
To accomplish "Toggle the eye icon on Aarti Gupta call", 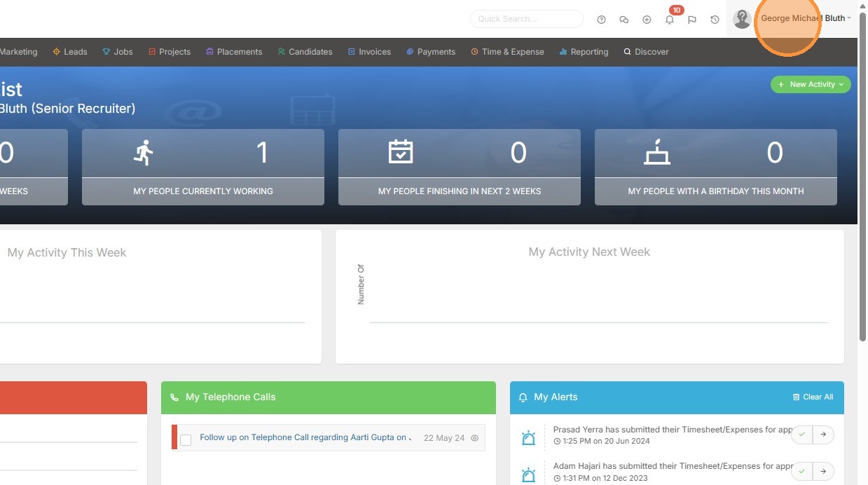I will pyautogui.click(x=474, y=438).
